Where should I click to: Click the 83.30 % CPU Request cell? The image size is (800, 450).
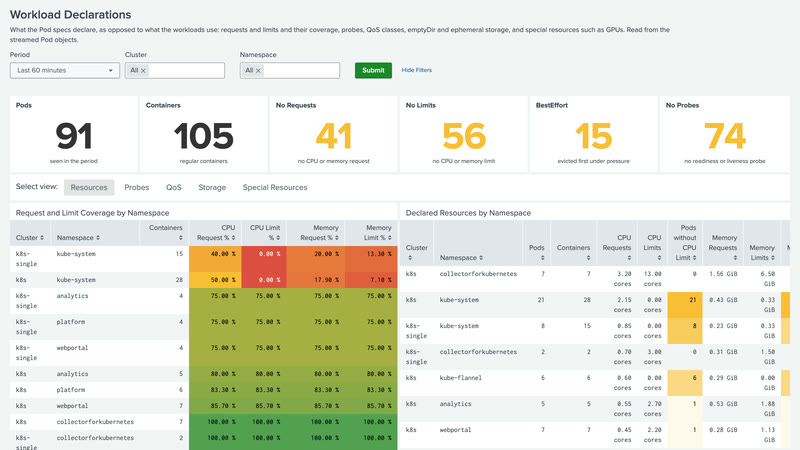[x=215, y=390]
